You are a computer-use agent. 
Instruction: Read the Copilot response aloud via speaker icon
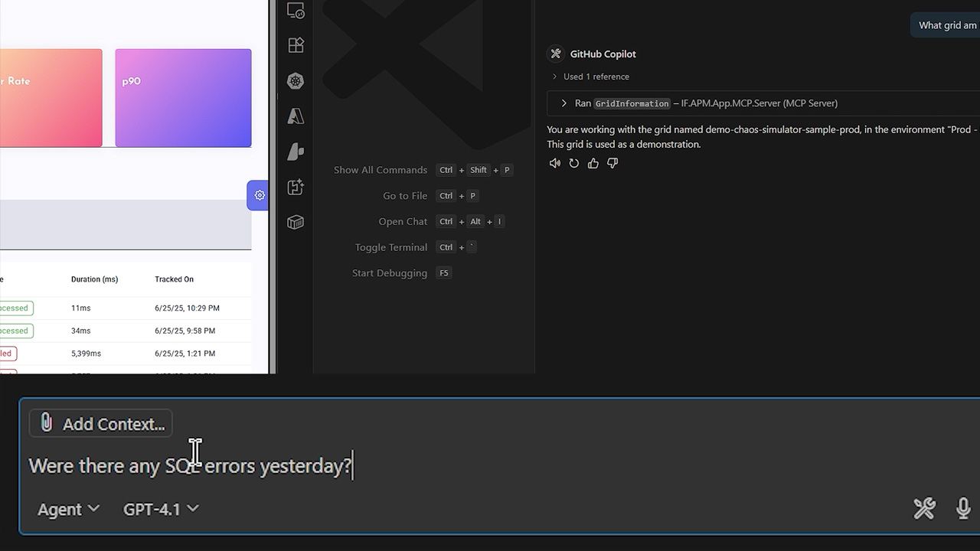554,163
